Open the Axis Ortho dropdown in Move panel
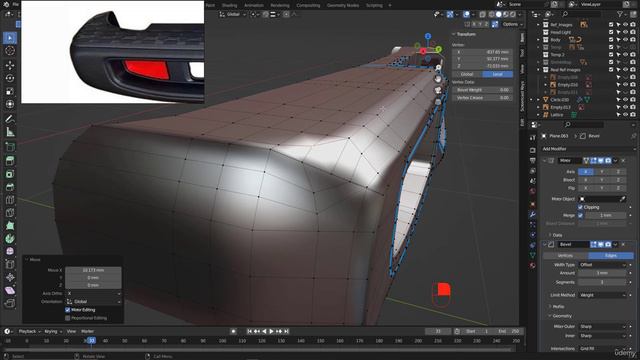Screen dimensions: 640x360 tap(93, 293)
